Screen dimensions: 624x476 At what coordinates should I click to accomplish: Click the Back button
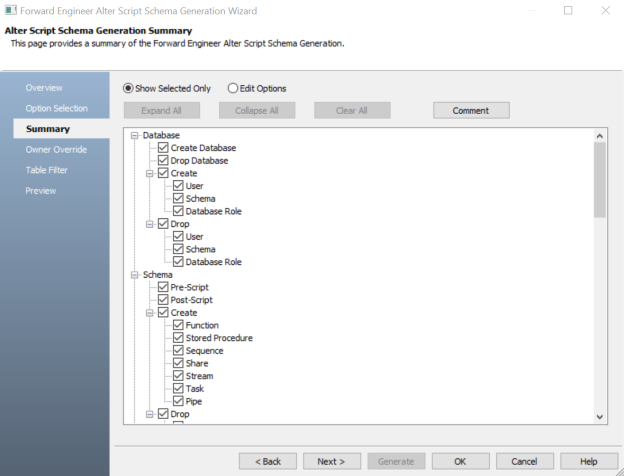pos(268,461)
